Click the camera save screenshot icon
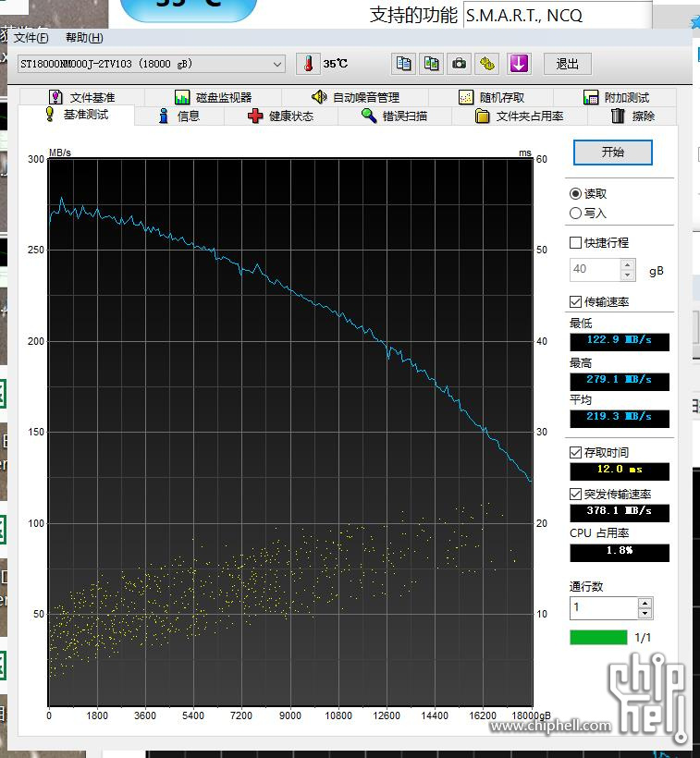Image resolution: width=700 pixels, height=758 pixels. 460,64
